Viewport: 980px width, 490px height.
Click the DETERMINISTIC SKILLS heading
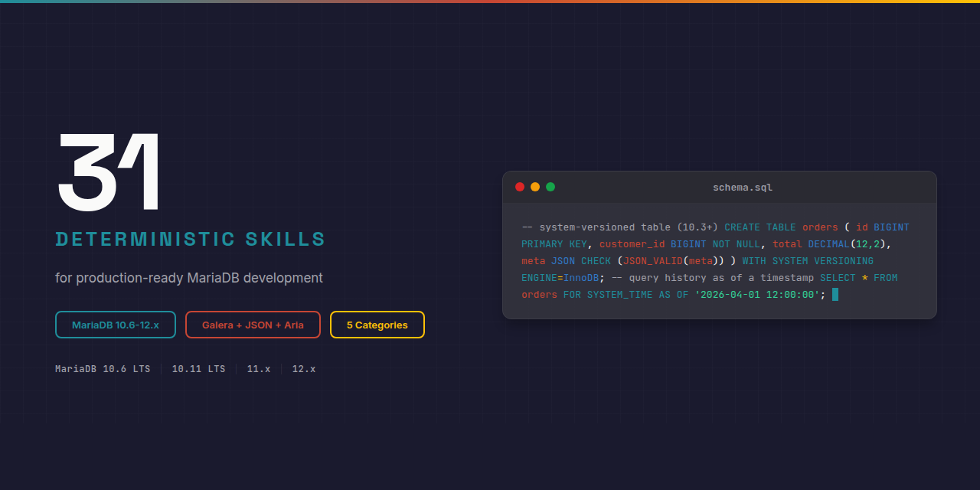tap(191, 239)
